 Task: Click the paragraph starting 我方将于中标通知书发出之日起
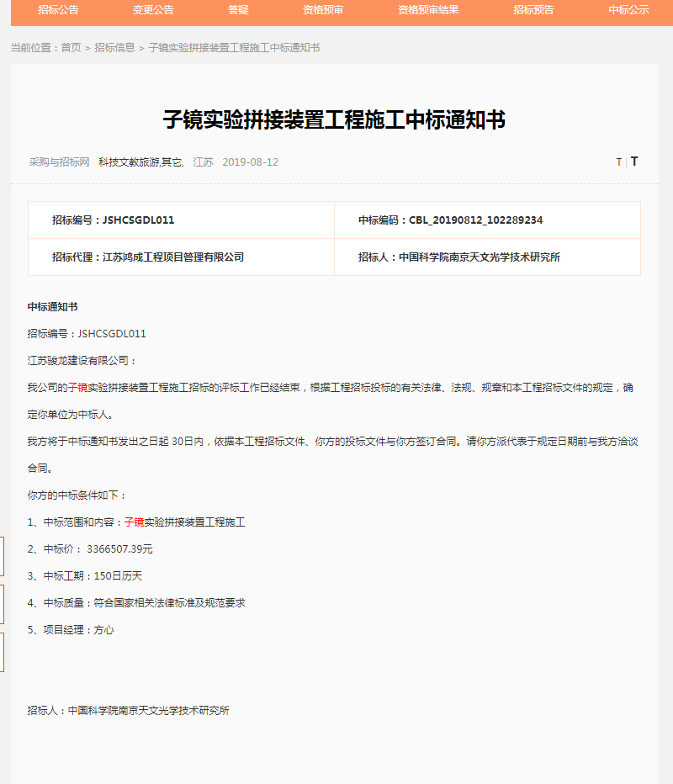coord(332,455)
